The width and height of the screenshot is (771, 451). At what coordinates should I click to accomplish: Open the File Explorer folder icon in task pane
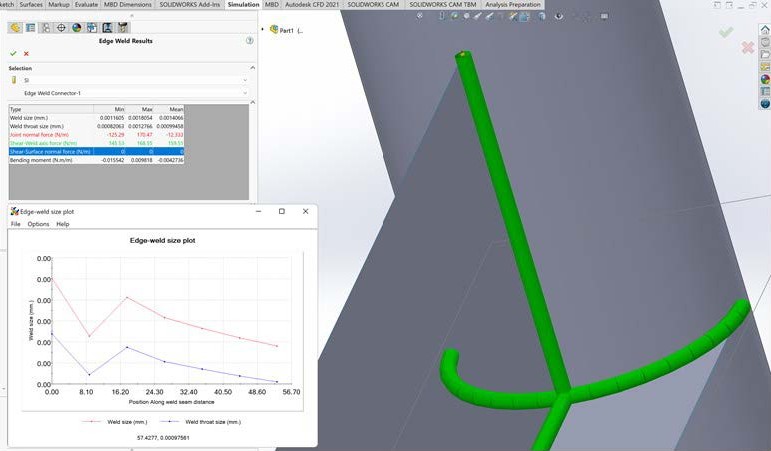(x=765, y=55)
